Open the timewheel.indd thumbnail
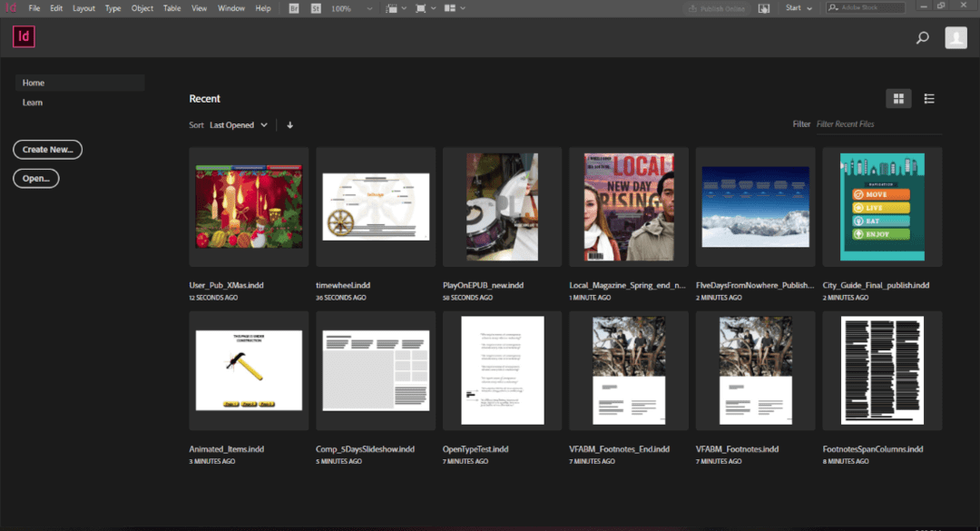Screen dimensions: 980x531 pyautogui.click(x=375, y=206)
